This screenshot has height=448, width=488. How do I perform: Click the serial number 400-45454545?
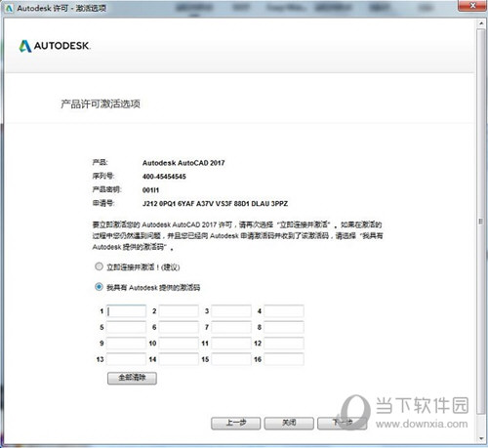tap(164, 177)
